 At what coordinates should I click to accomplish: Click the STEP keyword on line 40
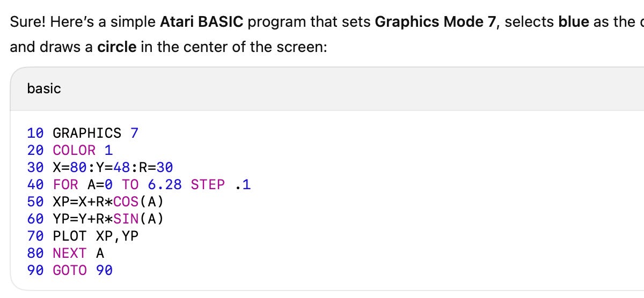click(208, 185)
